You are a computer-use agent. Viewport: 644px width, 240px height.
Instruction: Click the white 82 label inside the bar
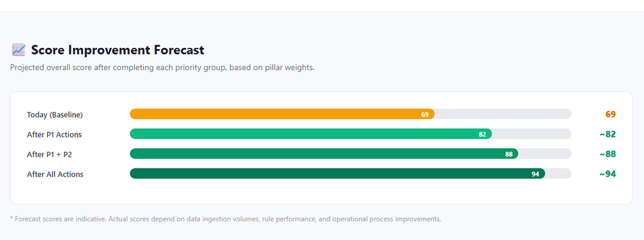tap(482, 134)
